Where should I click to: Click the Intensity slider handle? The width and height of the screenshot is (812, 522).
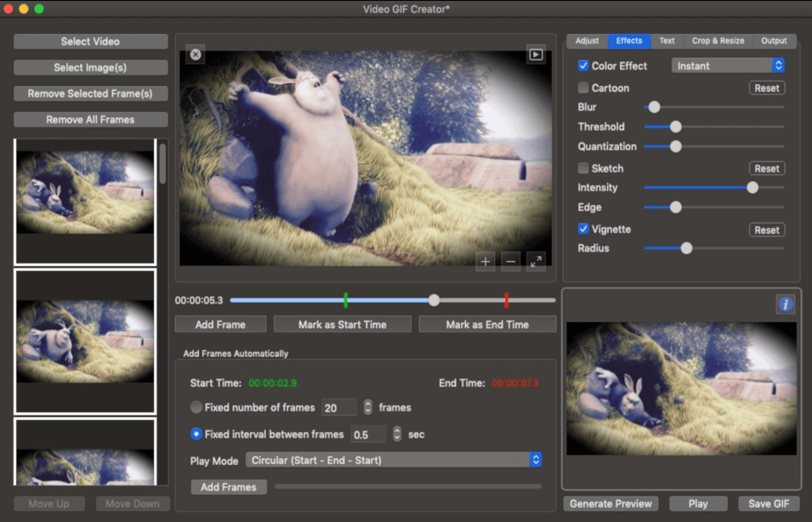pos(752,188)
